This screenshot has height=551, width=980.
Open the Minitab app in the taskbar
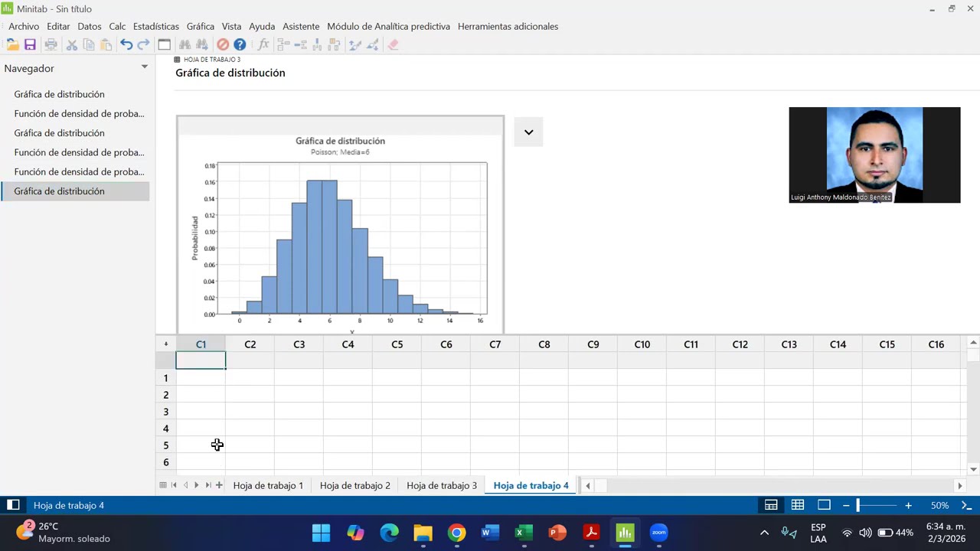tap(625, 533)
